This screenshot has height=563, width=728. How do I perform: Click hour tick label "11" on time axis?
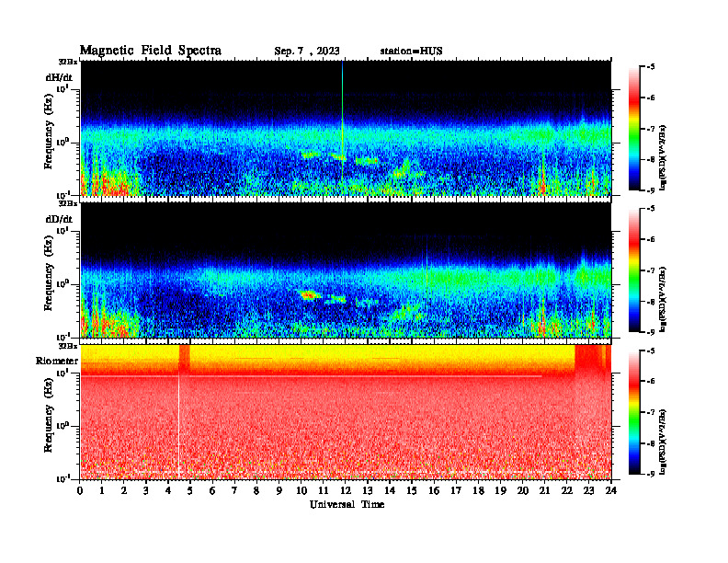(324, 490)
